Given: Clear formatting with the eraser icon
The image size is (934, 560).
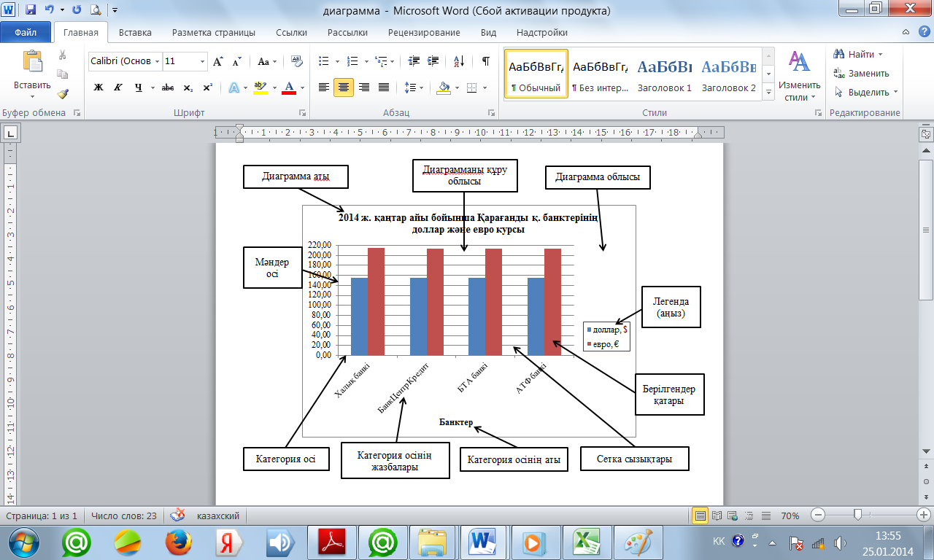Looking at the screenshot, I should (x=297, y=61).
